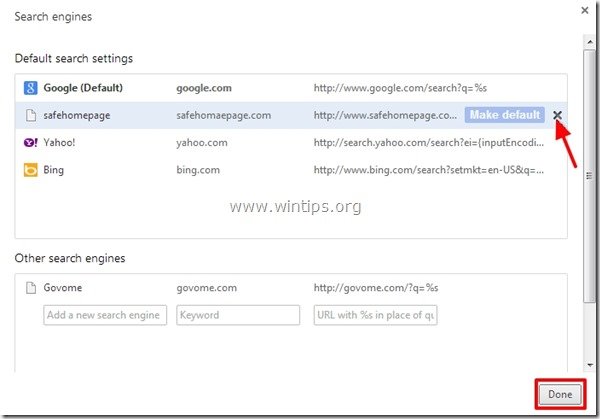
Task: Select the safehomaepage.com keyword text
Action: point(224,115)
